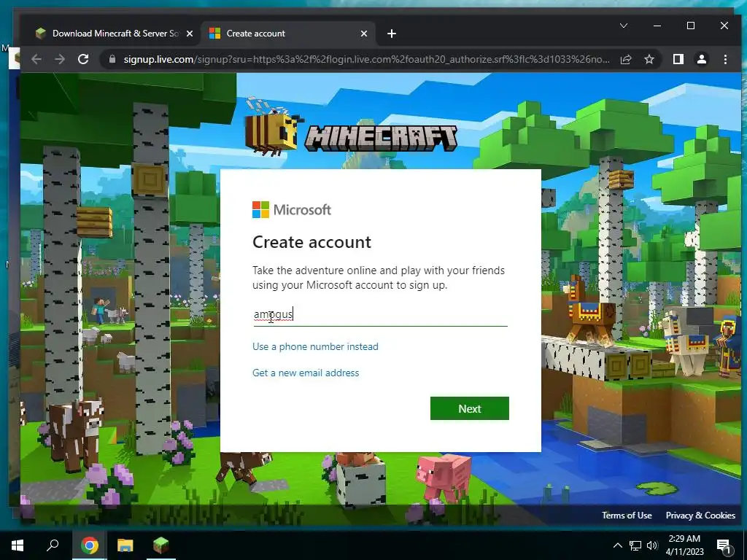Switch to Download Minecraft & Server tab
747x560 pixels.
pos(115,34)
